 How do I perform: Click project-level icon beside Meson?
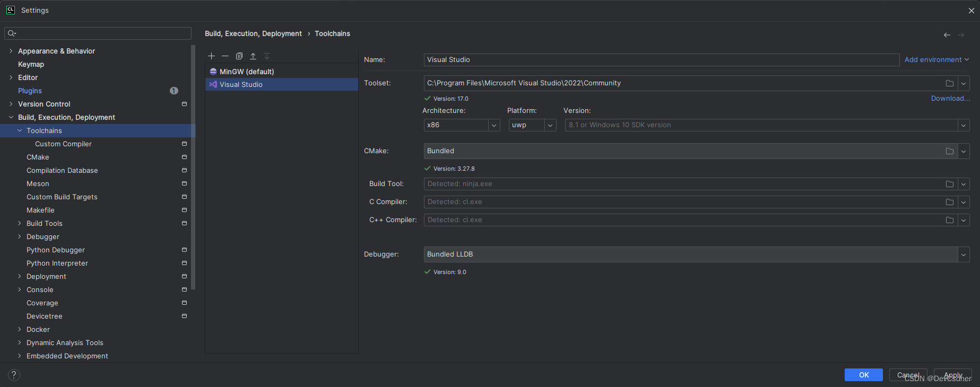(184, 183)
